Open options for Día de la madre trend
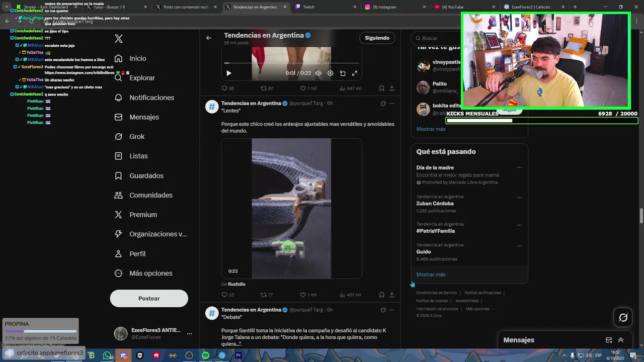 [519, 168]
